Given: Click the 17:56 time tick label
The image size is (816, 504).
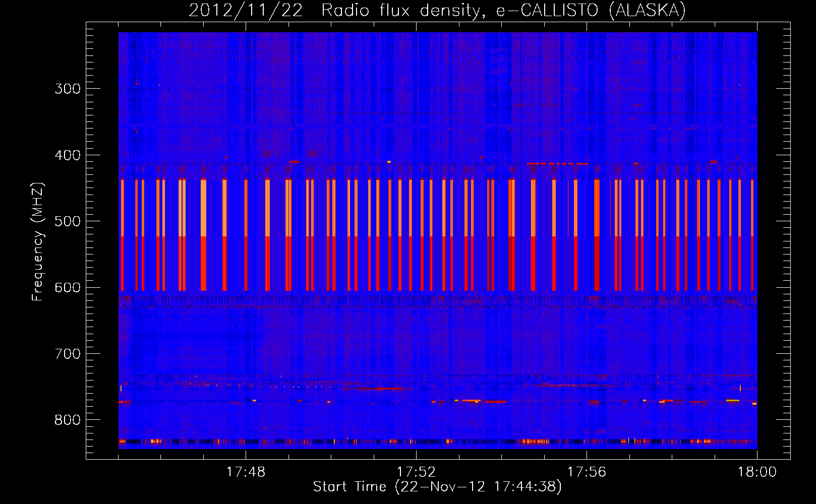Looking at the screenshot, I should point(587,472).
